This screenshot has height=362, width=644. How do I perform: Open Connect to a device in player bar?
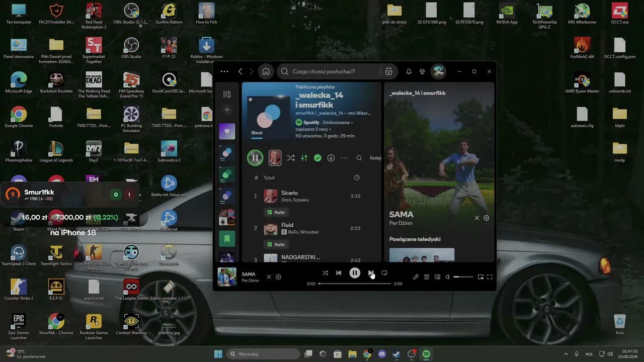(x=437, y=277)
